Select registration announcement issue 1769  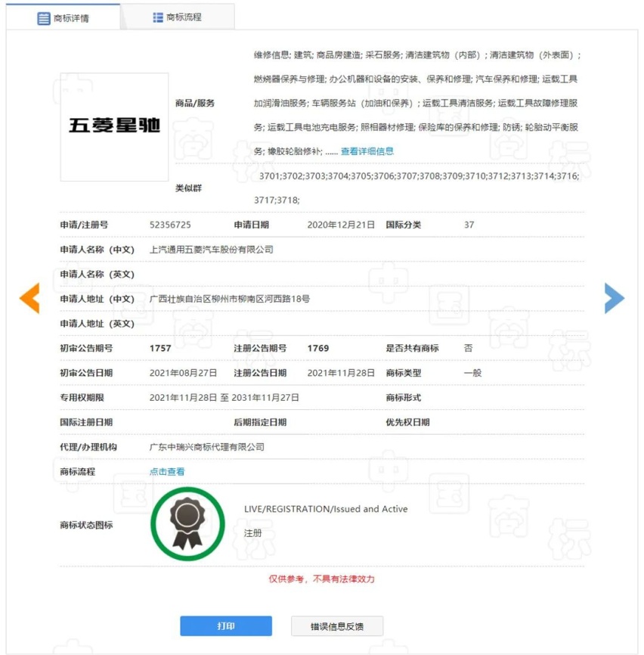click(x=318, y=348)
